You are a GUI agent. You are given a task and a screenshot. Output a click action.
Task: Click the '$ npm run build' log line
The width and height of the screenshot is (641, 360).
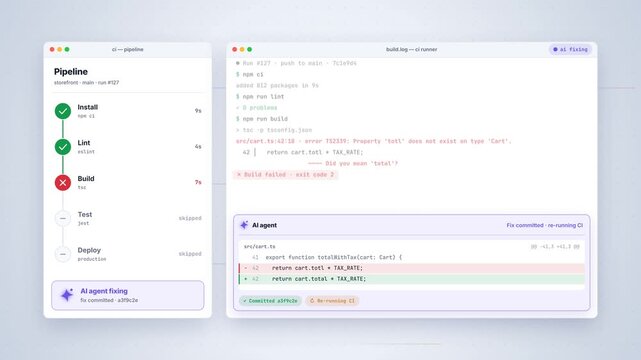pyautogui.click(x=262, y=119)
